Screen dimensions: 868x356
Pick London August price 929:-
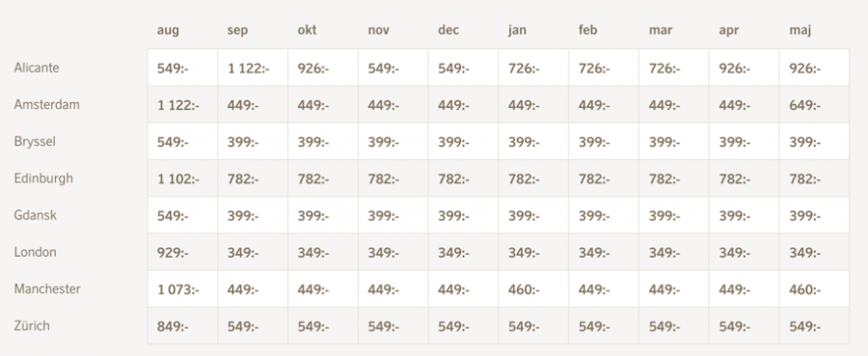coord(173,253)
